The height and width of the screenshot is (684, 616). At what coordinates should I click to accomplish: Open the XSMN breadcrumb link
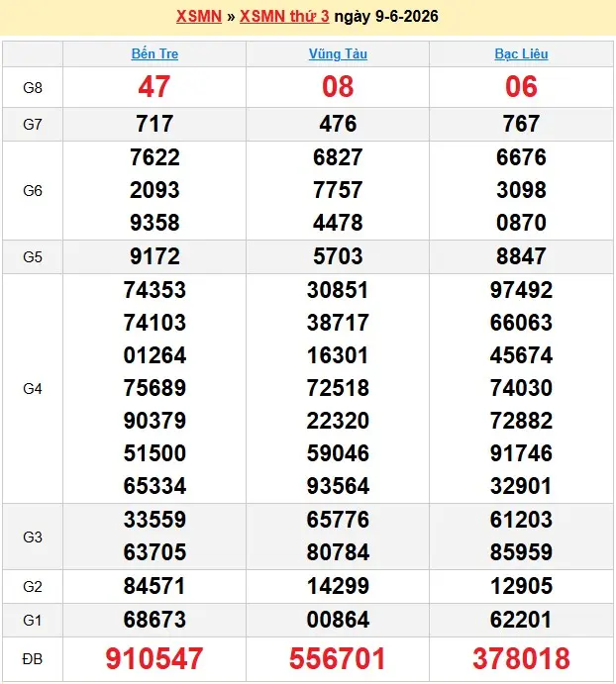pyautogui.click(x=199, y=16)
